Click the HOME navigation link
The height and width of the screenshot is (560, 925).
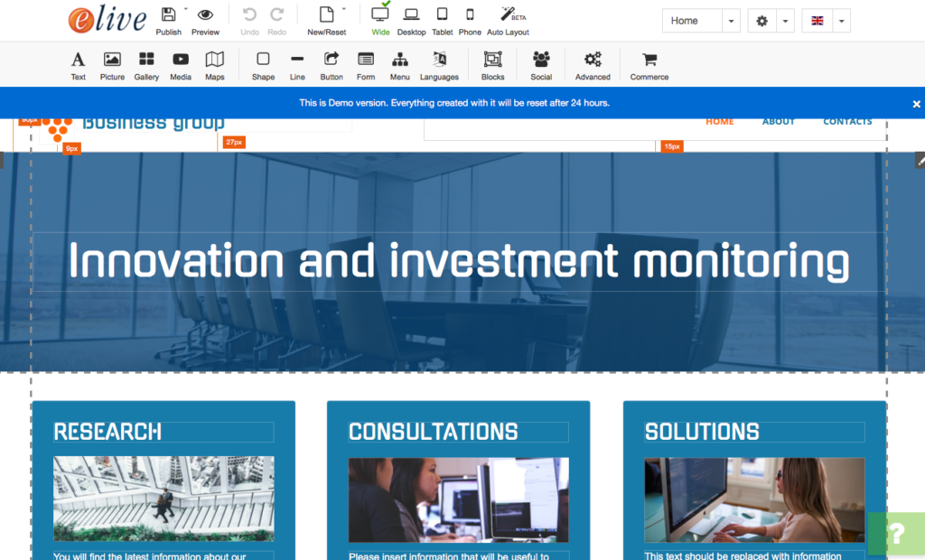click(720, 122)
